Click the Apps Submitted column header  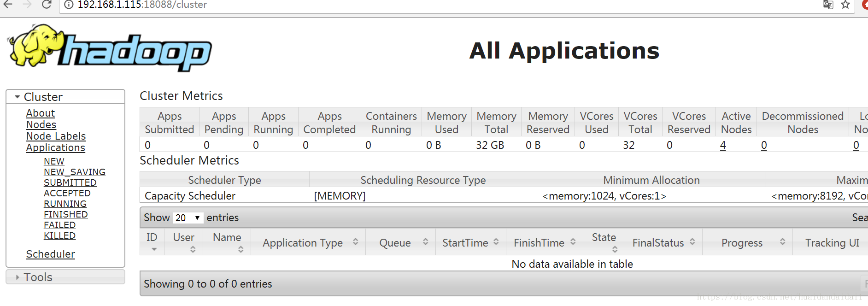pyautogui.click(x=170, y=123)
